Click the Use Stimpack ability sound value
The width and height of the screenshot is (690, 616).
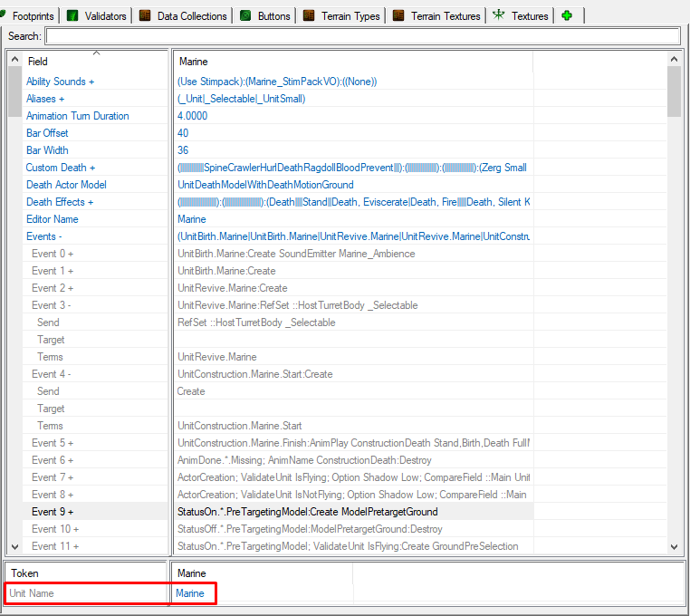click(x=277, y=82)
